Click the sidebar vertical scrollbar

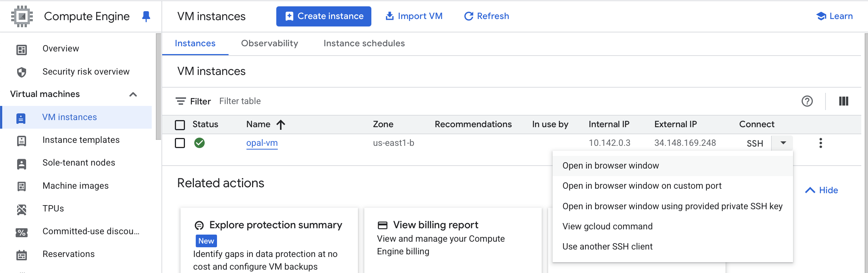[x=158, y=87]
